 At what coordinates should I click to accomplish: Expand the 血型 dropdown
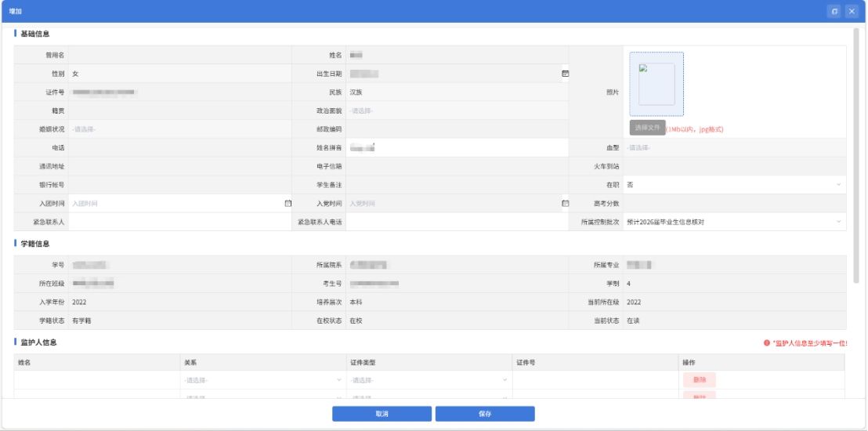coord(734,147)
